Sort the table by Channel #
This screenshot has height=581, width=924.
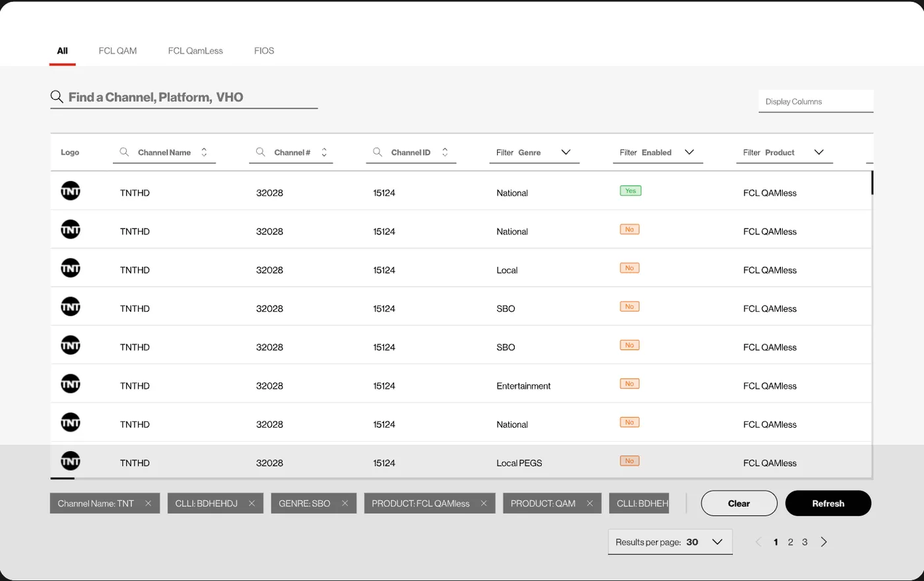pos(324,153)
